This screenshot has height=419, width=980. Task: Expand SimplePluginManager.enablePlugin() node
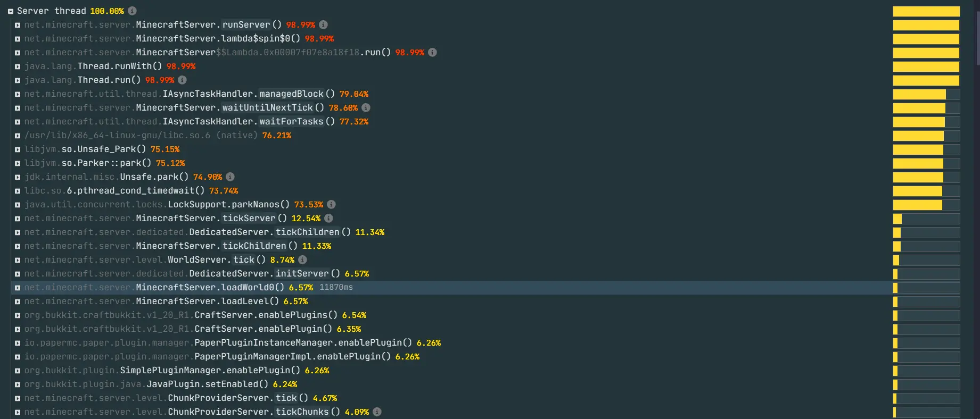point(18,371)
